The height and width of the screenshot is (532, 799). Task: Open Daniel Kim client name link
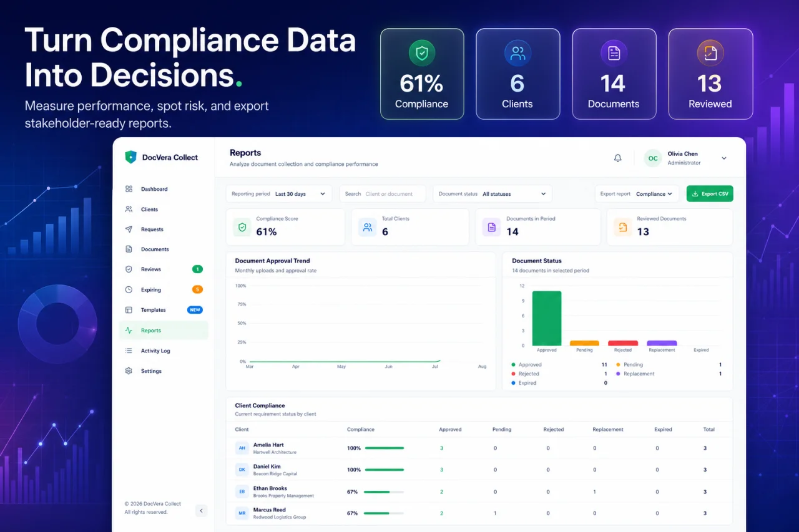coord(267,467)
